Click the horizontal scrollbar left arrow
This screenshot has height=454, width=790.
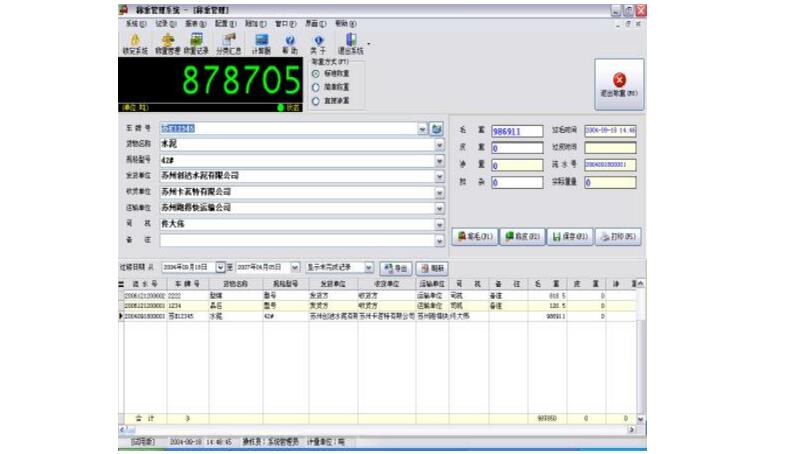click(122, 430)
